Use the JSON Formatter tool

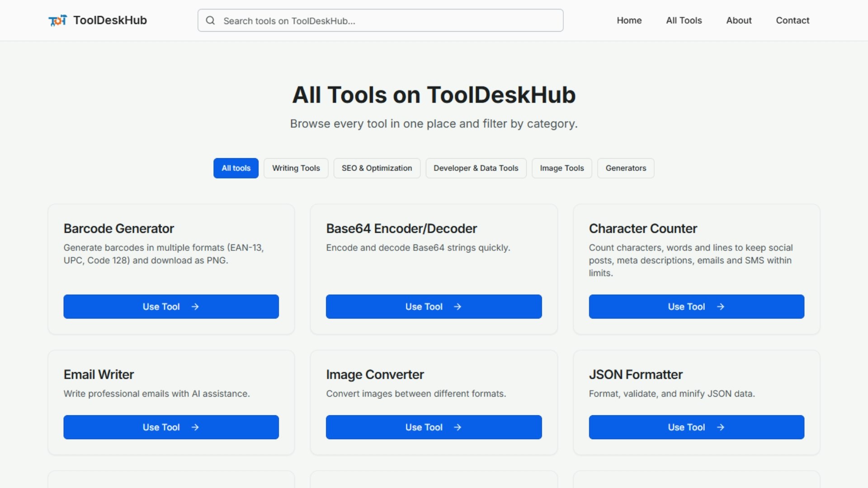tap(696, 427)
